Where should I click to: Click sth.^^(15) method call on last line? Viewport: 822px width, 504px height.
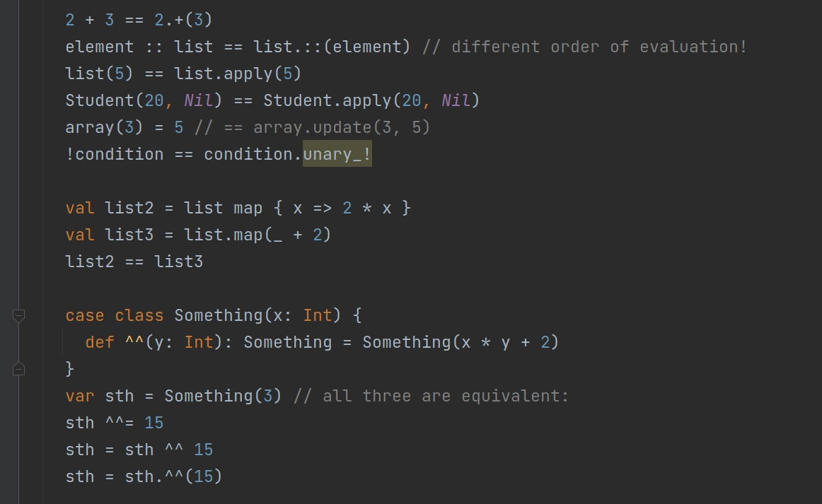pyautogui.click(x=173, y=476)
